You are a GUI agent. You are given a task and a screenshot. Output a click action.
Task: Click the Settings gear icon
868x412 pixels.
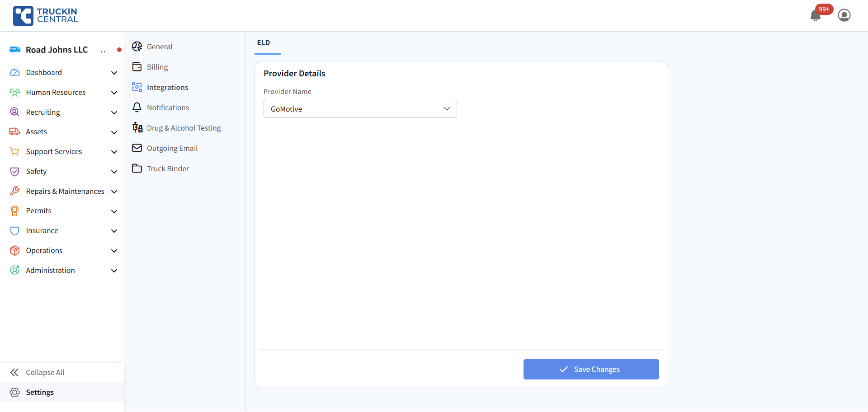coord(15,392)
